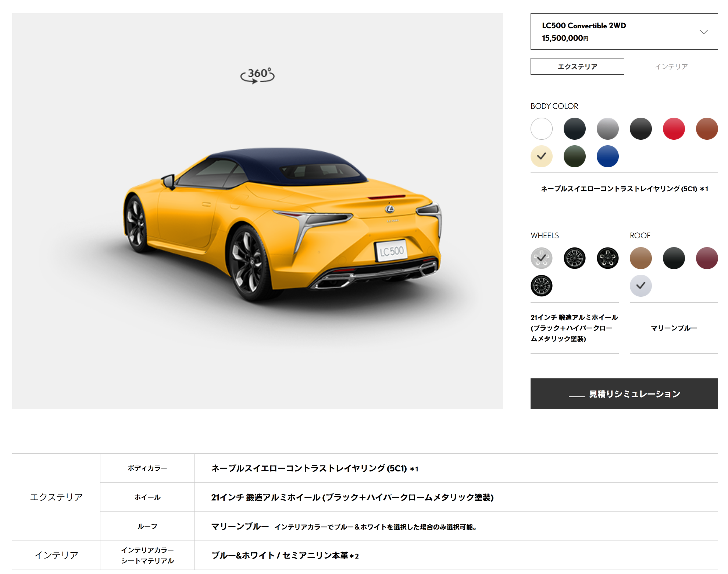This screenshot has width=728, height=574.
Task: Select the second black multi-spoke wheel icon
Action: 575,258
